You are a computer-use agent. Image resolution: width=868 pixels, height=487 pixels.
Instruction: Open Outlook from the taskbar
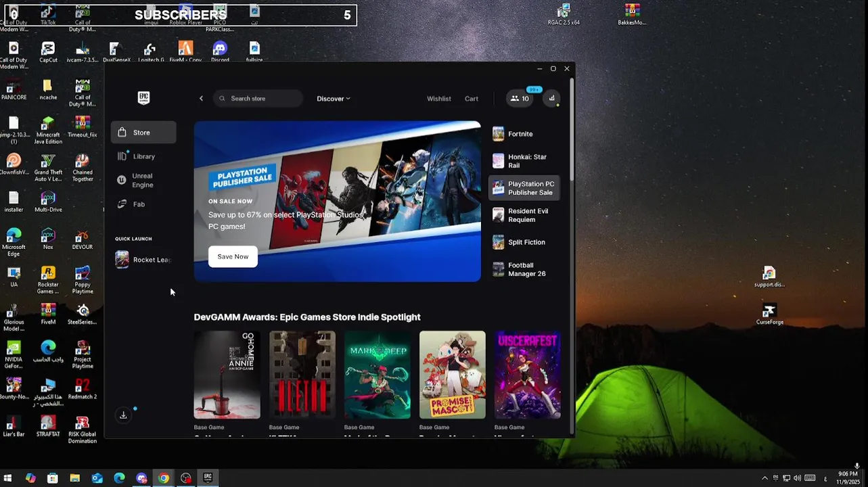point(97,478)
